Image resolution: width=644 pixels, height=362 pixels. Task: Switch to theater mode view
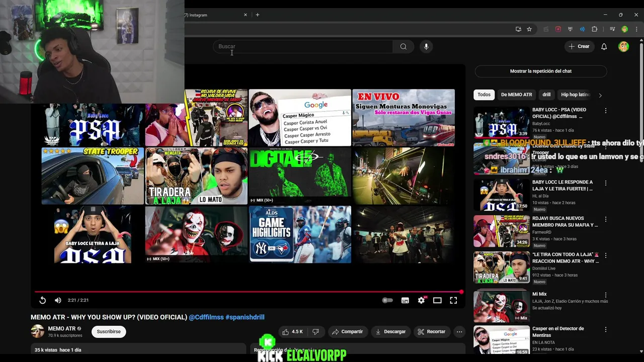(x=437, y=300)
